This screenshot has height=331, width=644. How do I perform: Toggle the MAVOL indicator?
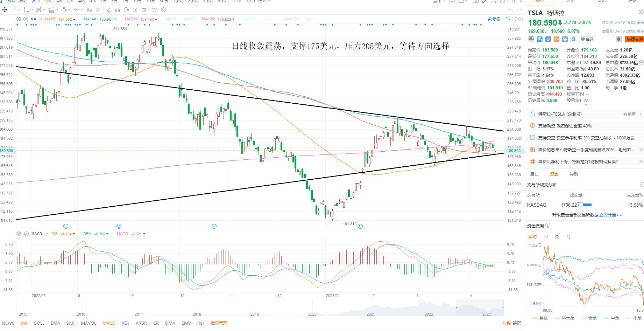point(89,323)
